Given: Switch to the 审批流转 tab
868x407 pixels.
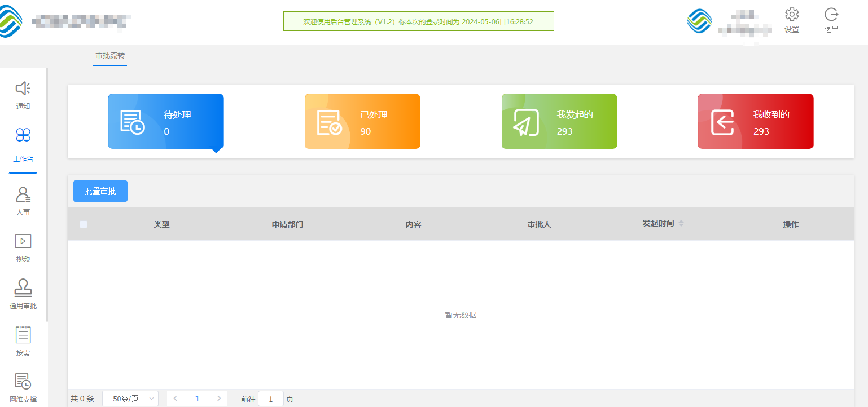Looking at the screenshot, I should pyautogui.click(x=110, y=56).
